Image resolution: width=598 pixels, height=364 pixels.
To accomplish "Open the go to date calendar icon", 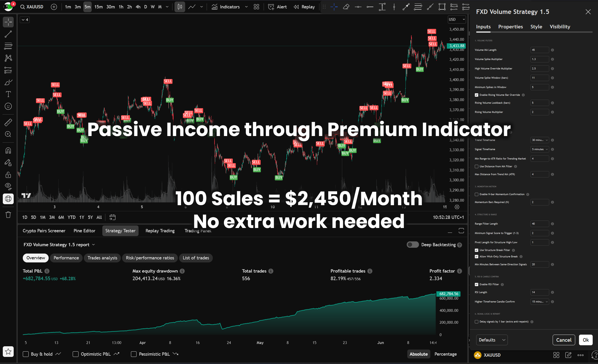I will pos(112,217).
